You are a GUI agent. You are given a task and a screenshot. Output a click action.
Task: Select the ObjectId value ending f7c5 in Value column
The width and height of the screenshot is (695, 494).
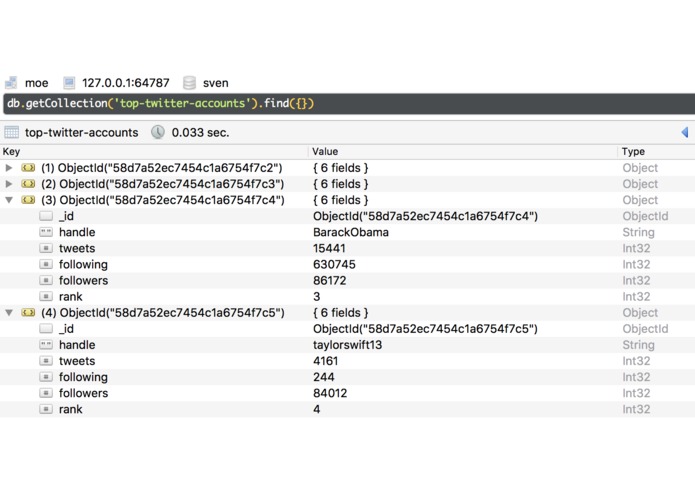pos(425,329)
